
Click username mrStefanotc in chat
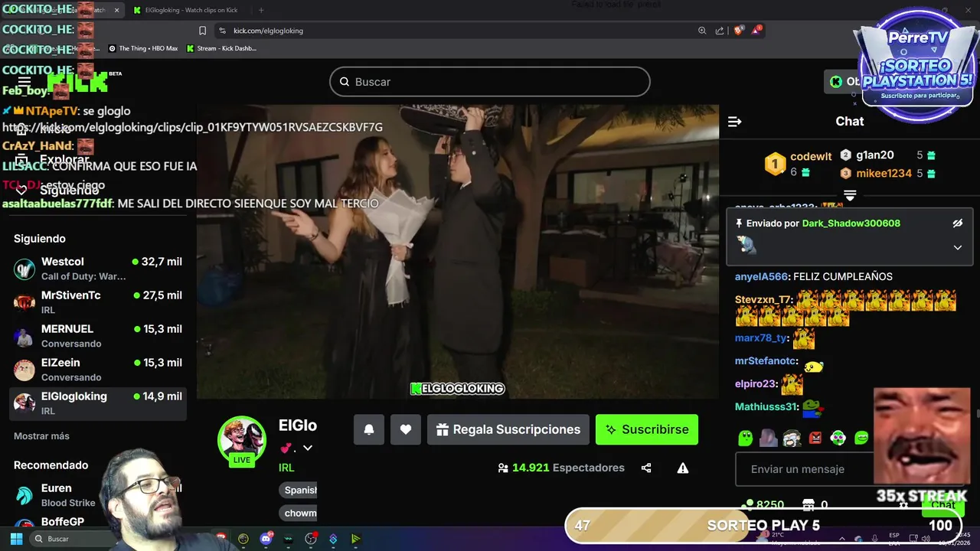point(766,360)
